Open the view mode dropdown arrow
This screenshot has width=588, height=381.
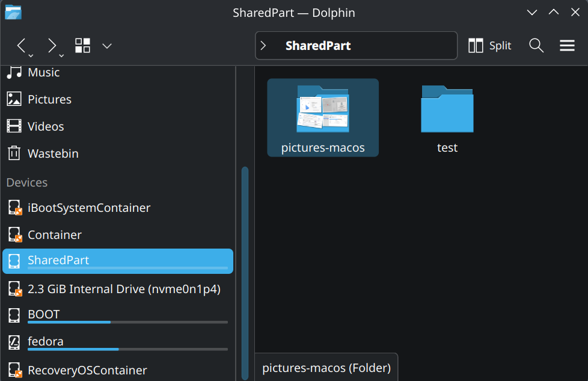tap(107, 46)
